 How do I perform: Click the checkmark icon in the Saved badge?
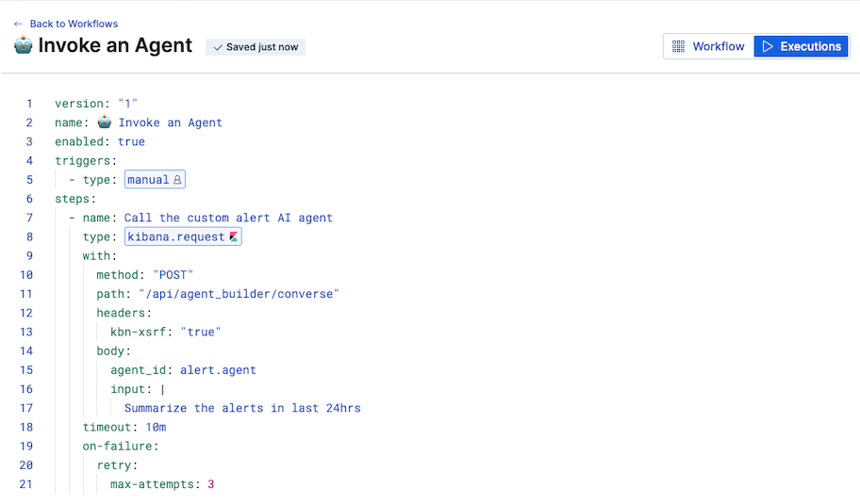[x=218, y=47]
